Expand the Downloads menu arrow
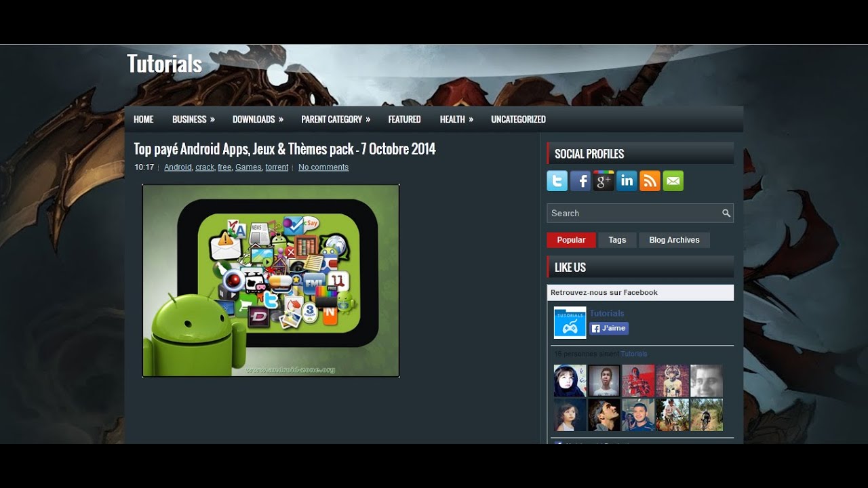 coord(281,119)
